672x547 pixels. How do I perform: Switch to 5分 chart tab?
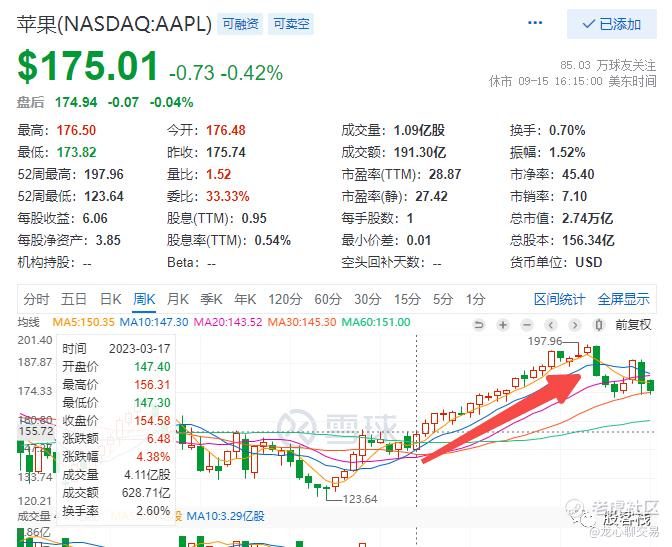(x=443, y=299)
